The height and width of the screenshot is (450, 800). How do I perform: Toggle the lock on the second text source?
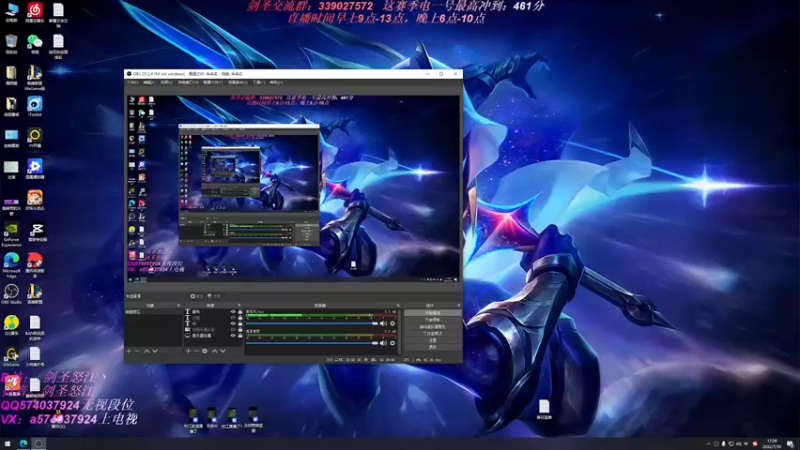tap(240, 318)
